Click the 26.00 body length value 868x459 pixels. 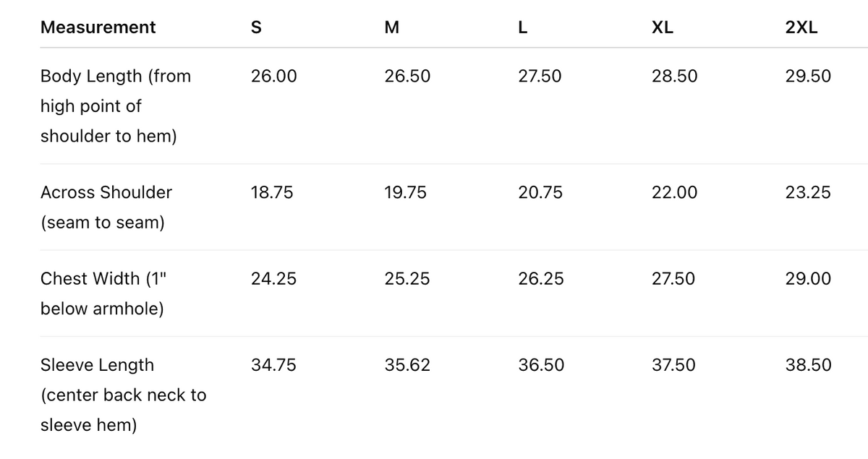pyautogui.click(x=273, y=76)
